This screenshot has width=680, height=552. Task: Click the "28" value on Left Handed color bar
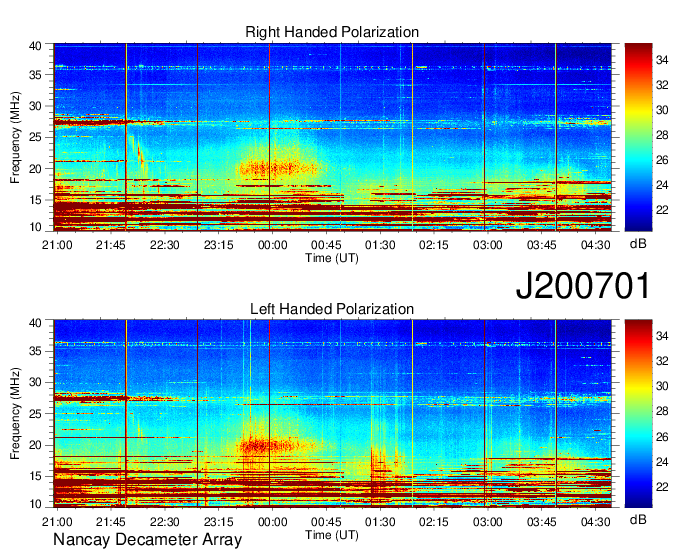(x=662, y=412)
